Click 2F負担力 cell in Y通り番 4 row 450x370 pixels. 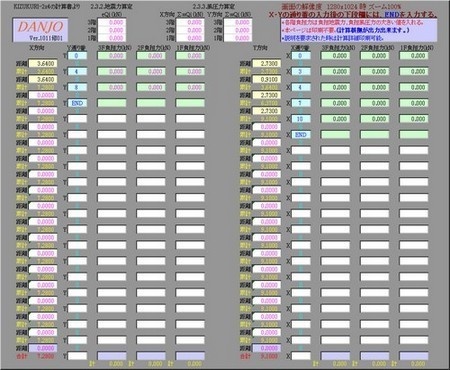click(x=151, y=71)
